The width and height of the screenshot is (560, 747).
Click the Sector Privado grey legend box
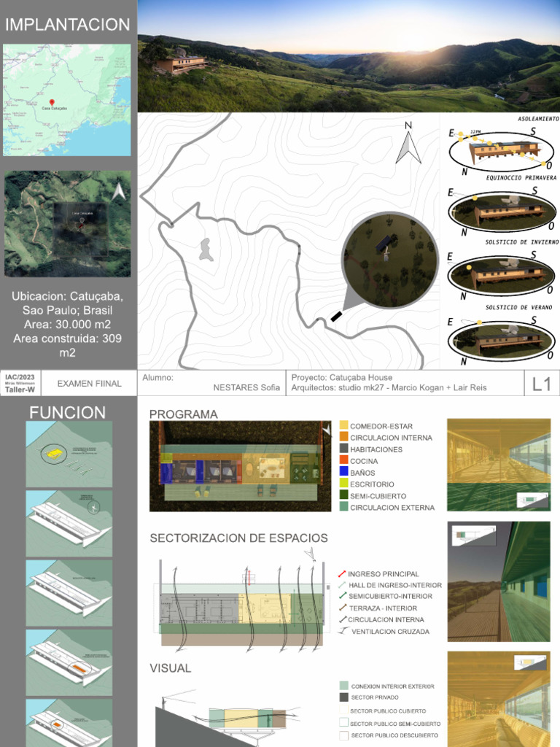344,697
